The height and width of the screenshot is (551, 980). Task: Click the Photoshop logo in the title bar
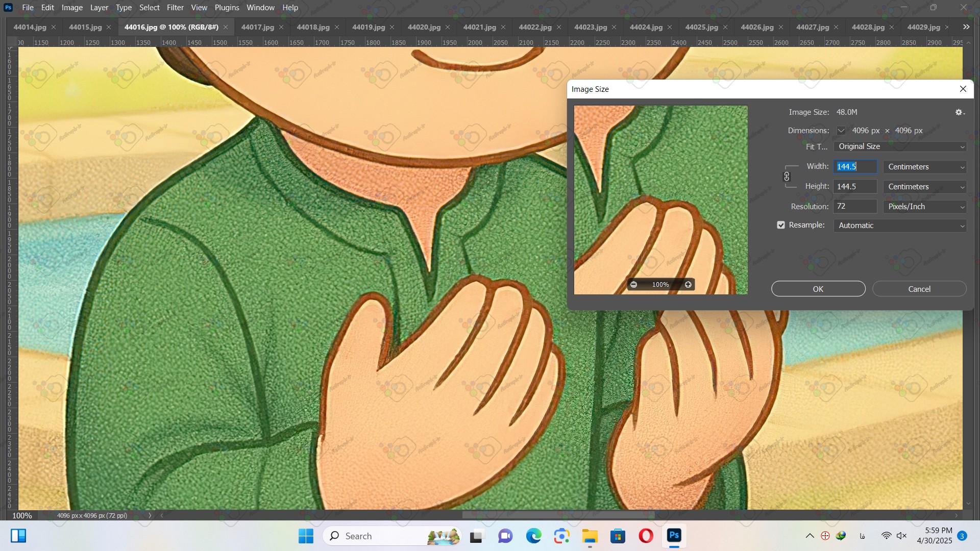pyautogui.click(x=8, y=8)
